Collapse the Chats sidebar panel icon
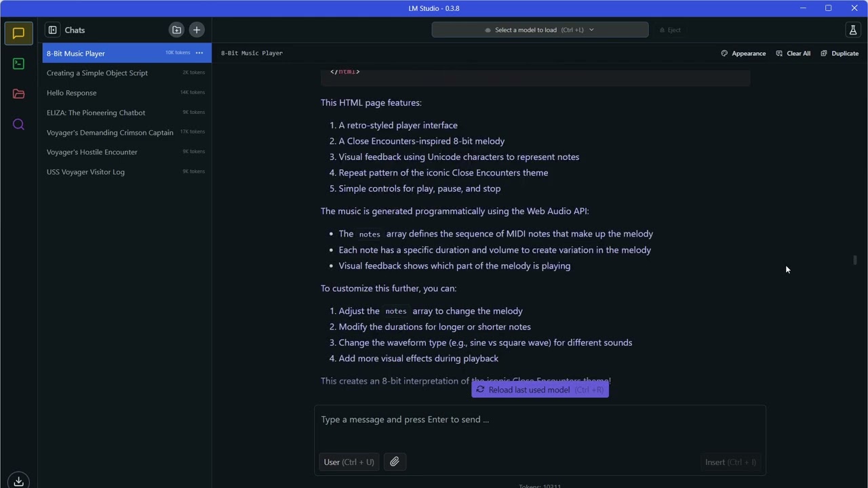The width and height of the screenshot is (868, 488). click(52, 30)
